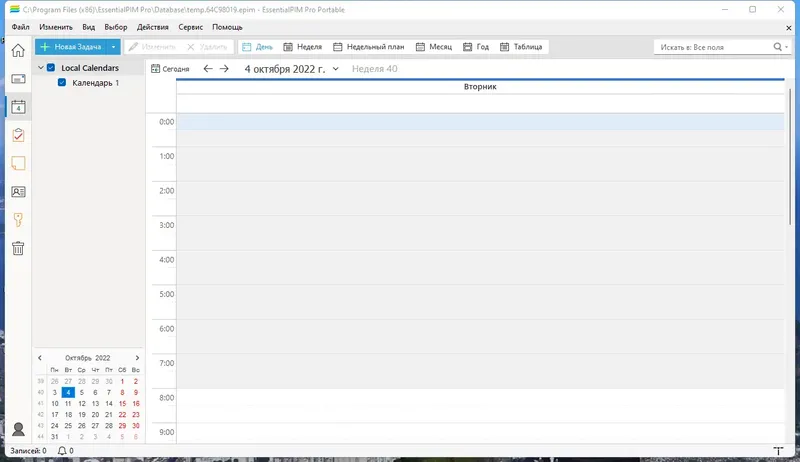Click the Изменить toolbar button
The image size is (800, 462).
pos(152,47)
